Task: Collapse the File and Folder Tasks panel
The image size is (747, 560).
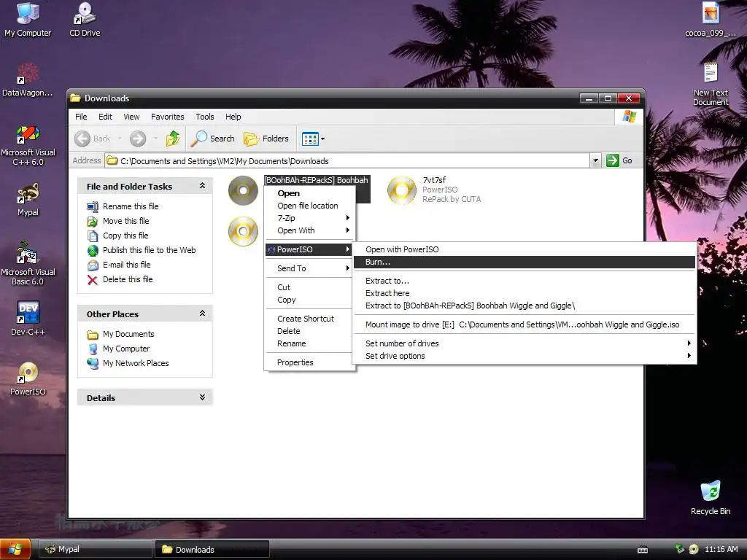Action: pyautogui.click(x=203, y=186)
